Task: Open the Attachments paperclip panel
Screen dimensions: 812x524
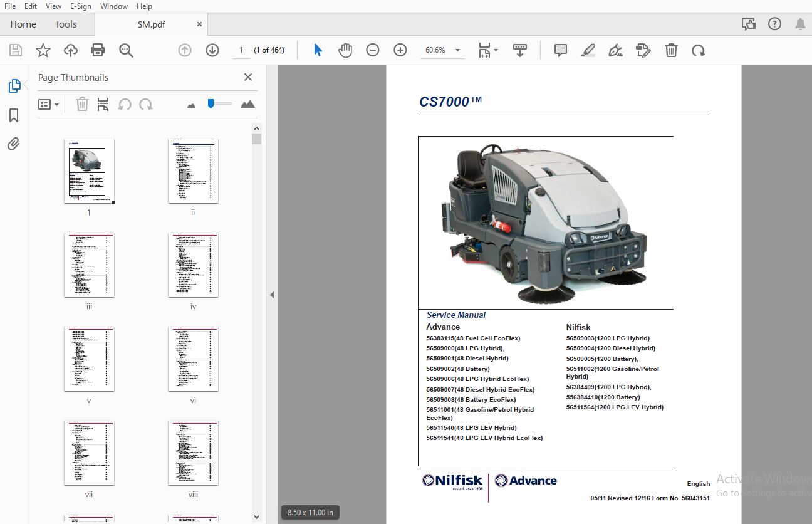Action: tap(14, 144)
